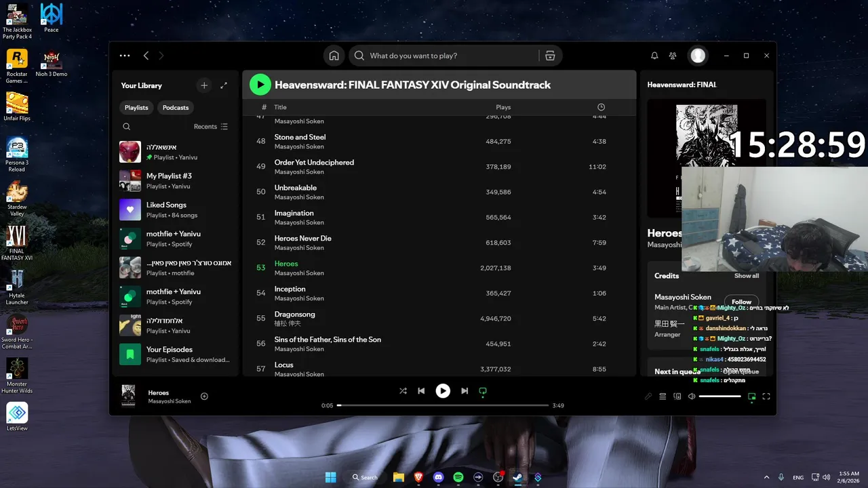868x488 pixels.
Task: Open the Stardew Valley desktop shortcut
Action: (x=17, y=199)
